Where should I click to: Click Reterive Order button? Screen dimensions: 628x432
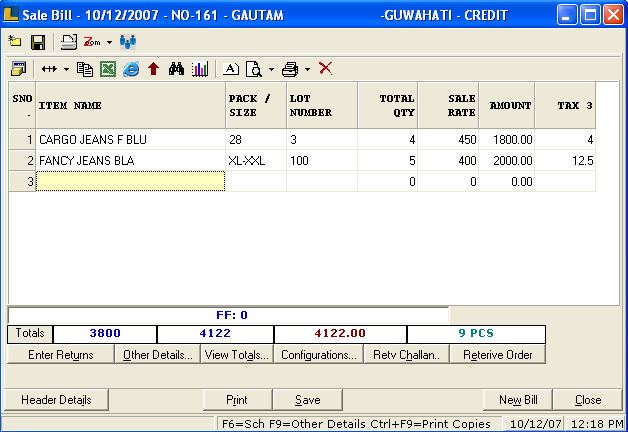(498, 355)
